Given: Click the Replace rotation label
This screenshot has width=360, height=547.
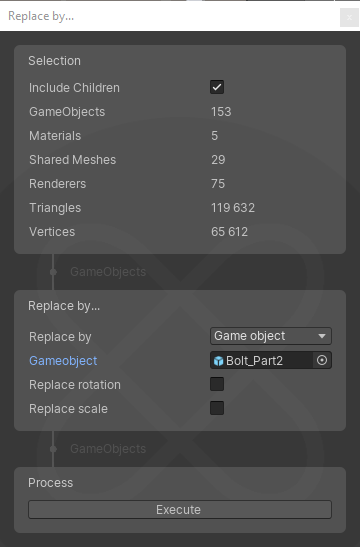Looking at the screenshot, I should click(75, 385).
